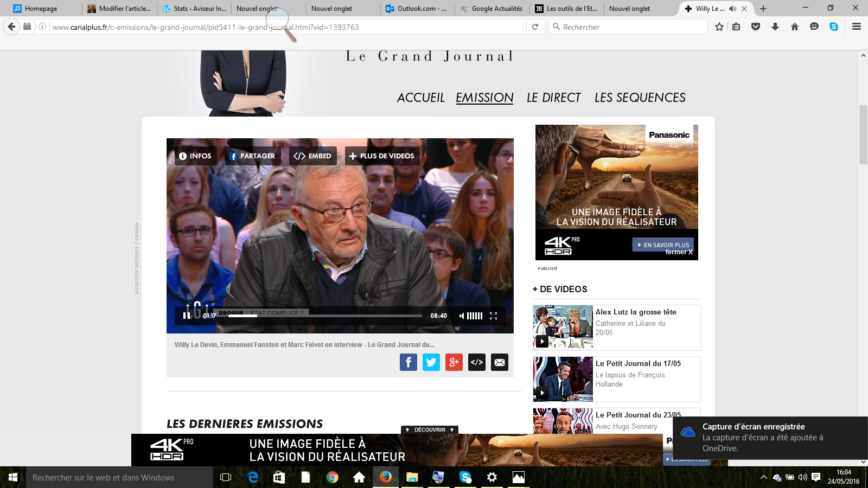Seek on the video progress bar
The height and width of the screenshot is (488, 868).
(325, 316)
